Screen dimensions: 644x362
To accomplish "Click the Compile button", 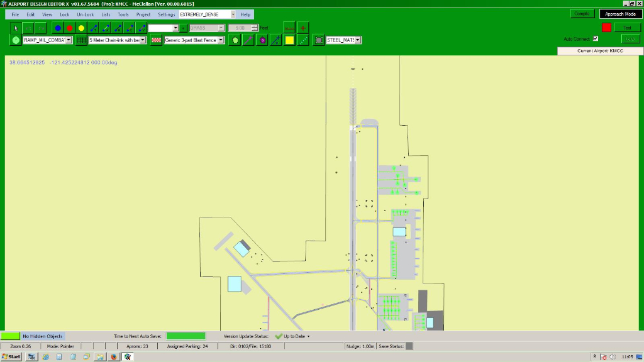I will click(x=582, y=14).
